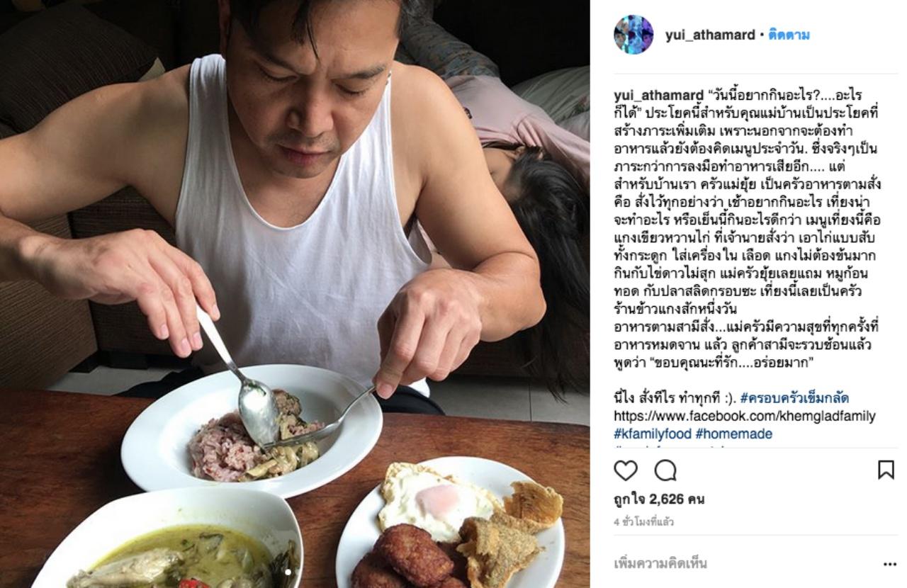Open comments via the speech bubble icon
Viewport: 907px width, 588px height.
665,470
